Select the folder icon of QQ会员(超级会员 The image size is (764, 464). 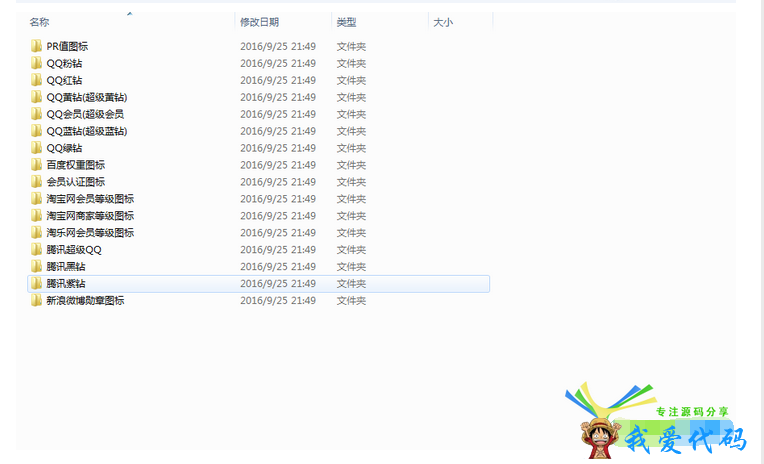[36, 114]
